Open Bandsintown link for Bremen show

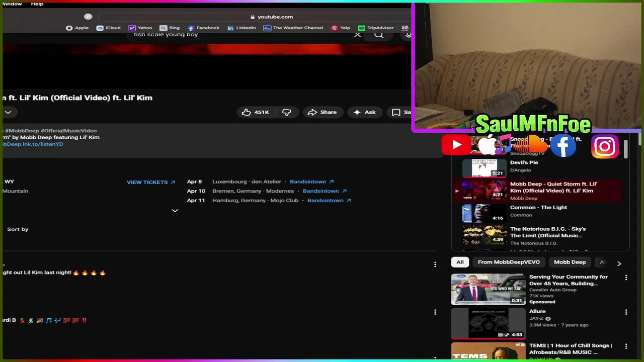325,191
